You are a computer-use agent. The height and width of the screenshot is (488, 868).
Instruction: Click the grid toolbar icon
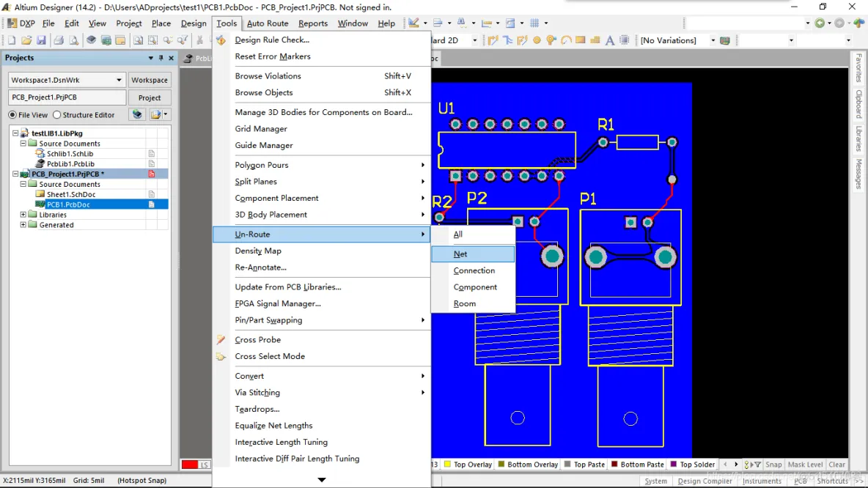click(534, 23)
